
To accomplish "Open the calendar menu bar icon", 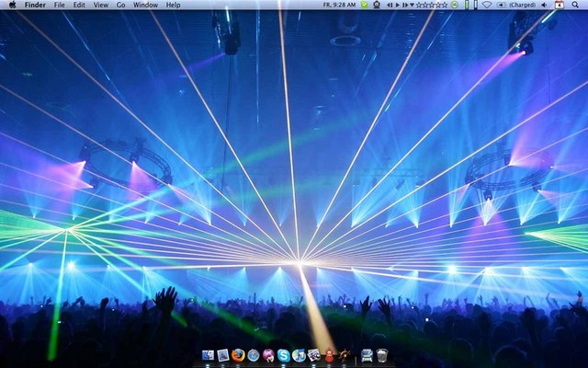I will pyautogui.click(x=560, y=5).
